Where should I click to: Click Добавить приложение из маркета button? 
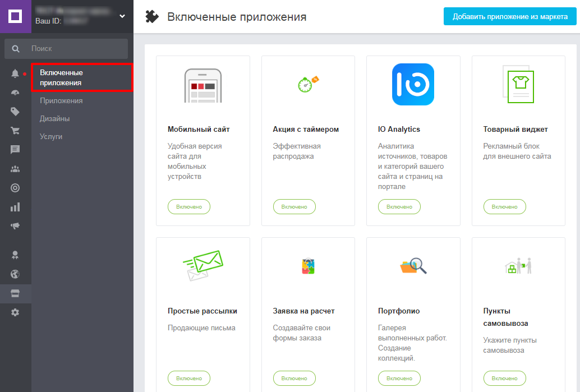(510, 16)
